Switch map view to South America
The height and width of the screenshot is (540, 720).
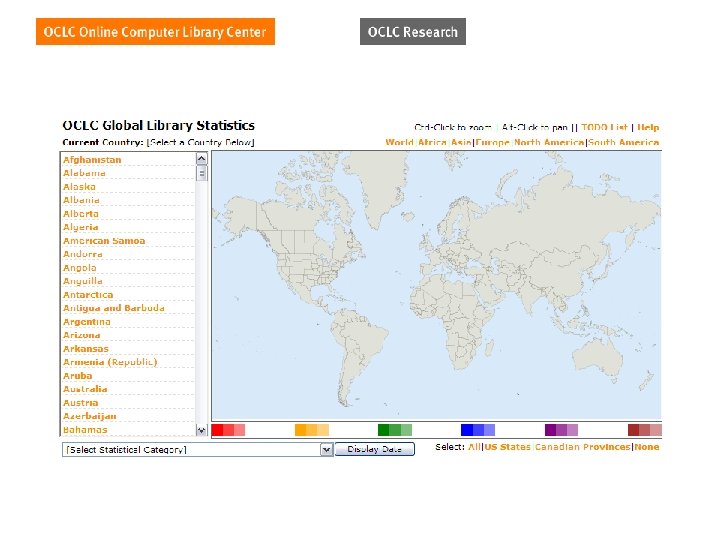pos(624,142)
